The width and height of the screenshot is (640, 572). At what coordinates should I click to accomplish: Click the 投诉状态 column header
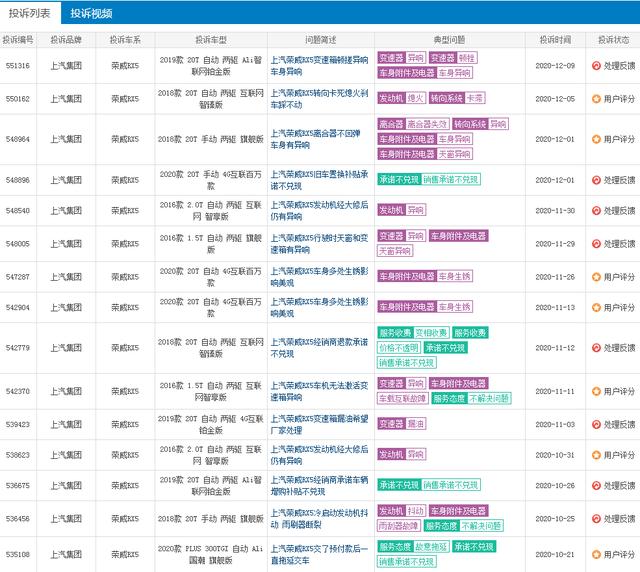[613, 40]
